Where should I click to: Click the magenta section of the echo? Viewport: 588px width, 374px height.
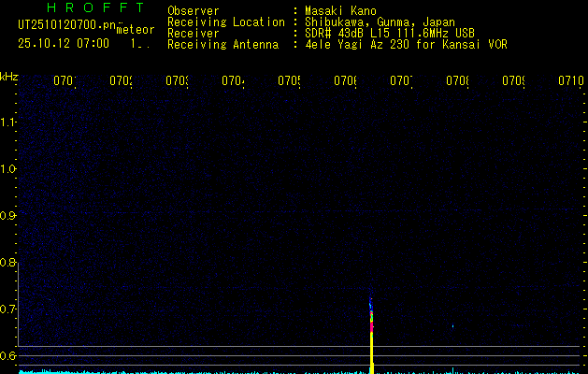click(372, 328)
